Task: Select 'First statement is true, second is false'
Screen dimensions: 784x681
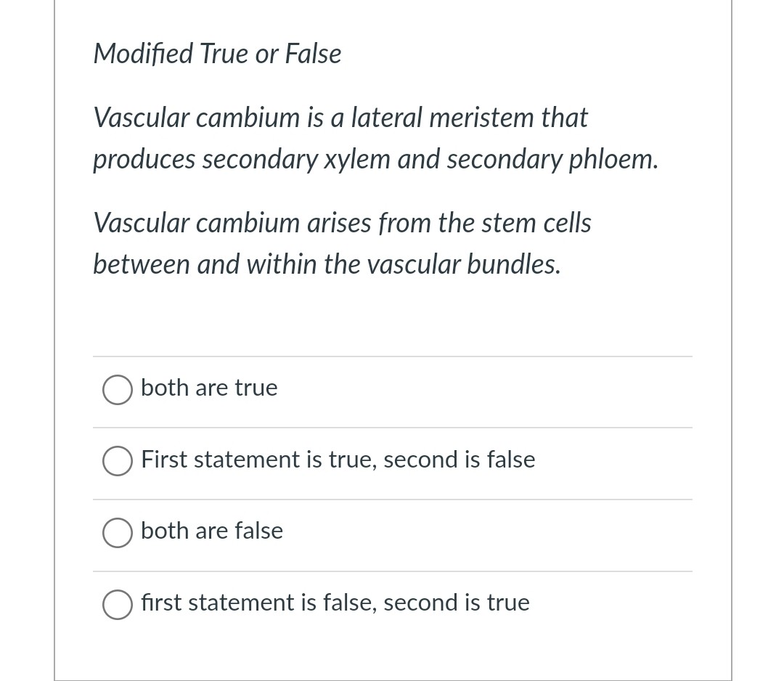Action: (117, 461)
